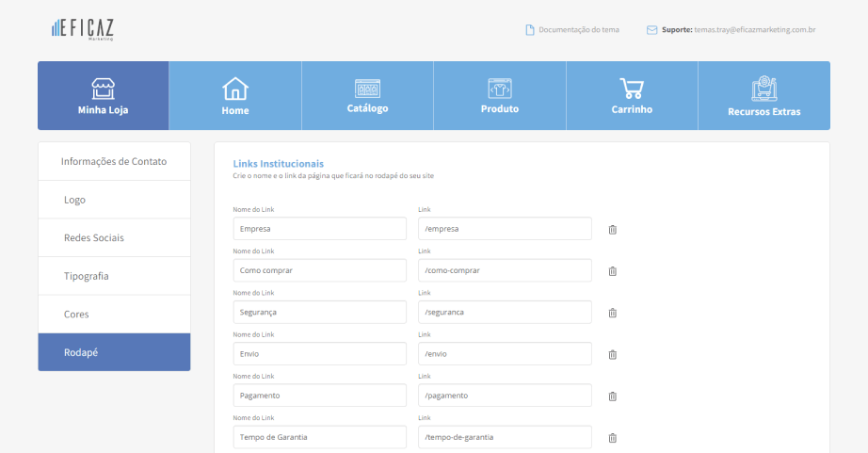The height and width of the screenshot is (453, 868).
Task: Click the Minha Loja store icon
Action: pyautogui.click(x=103, y=89)
